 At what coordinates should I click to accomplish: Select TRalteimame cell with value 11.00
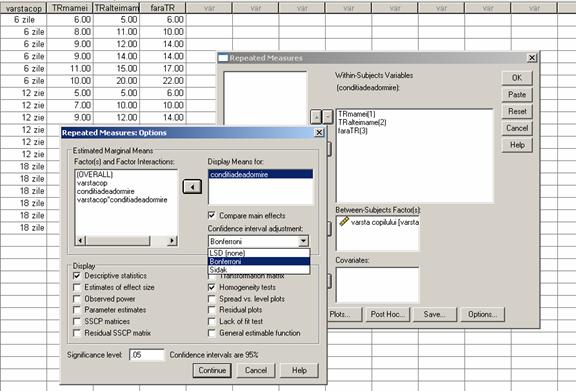[x=116, y=32]
